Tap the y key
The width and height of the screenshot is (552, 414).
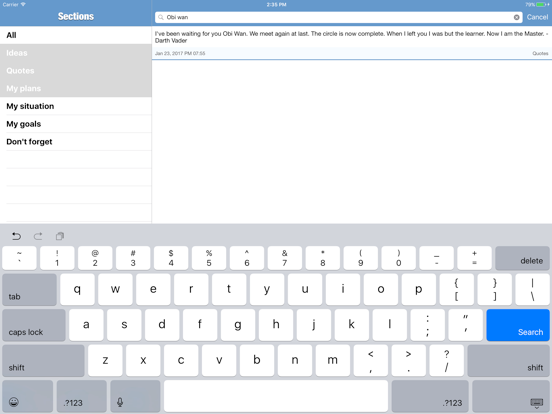[x=267, y=290]
